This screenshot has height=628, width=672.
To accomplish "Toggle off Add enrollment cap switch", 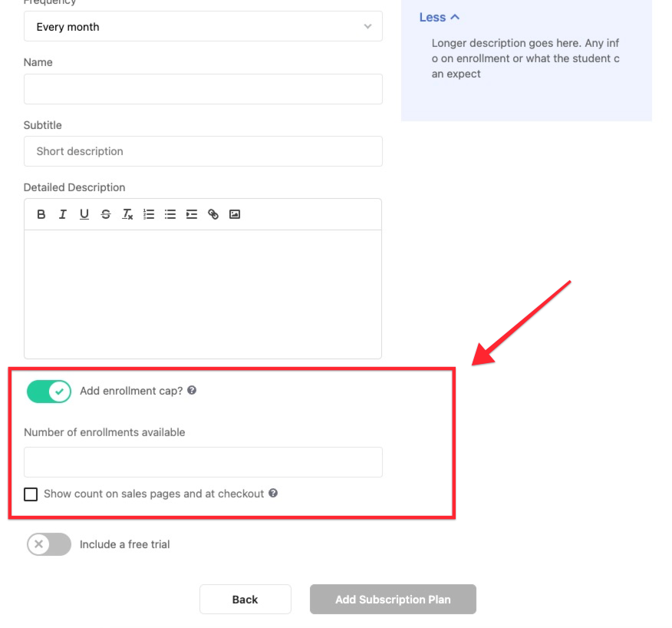I will coord(49,392).
